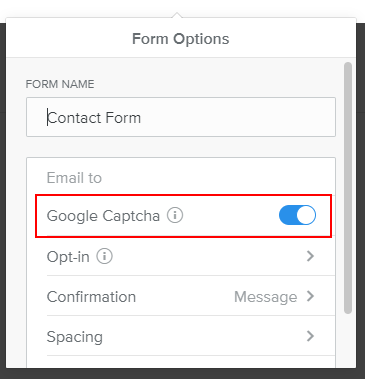The image size is (365, 379).
Task: Open Confirmation options using its chevron arrow
Action: pos(310,296)
